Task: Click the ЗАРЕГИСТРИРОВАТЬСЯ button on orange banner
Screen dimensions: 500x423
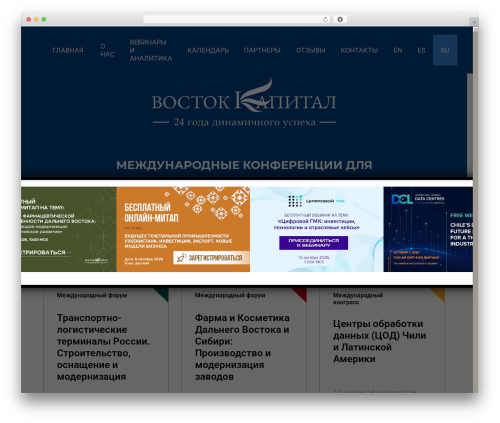Action: tap(211, 258)
